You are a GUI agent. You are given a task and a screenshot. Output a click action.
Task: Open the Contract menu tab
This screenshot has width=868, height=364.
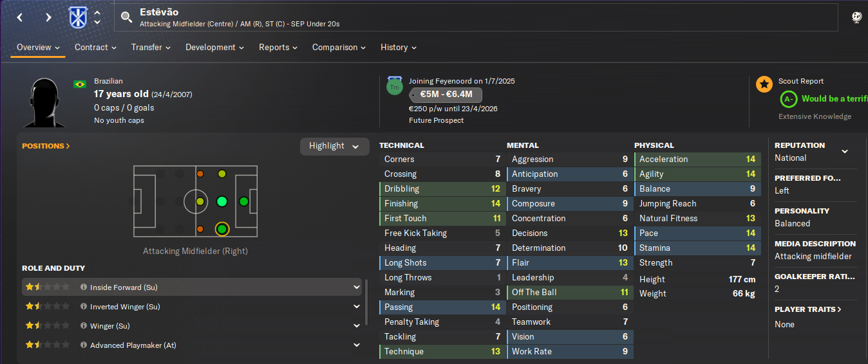tap(95, 48)
